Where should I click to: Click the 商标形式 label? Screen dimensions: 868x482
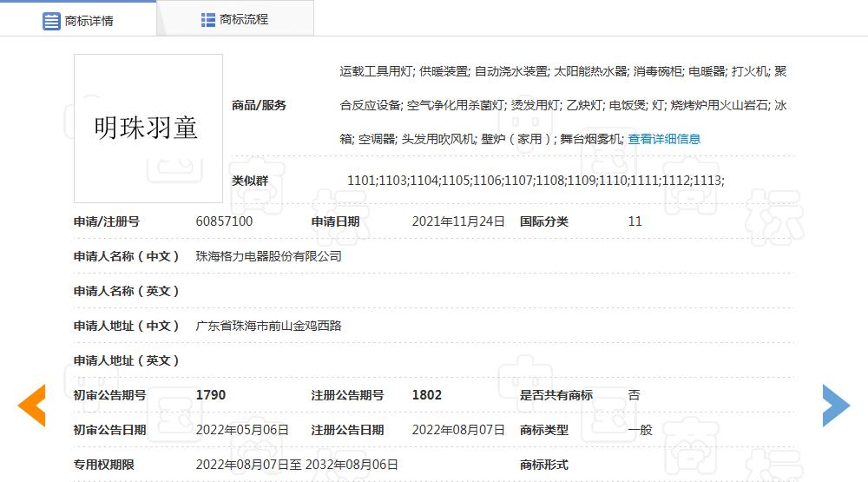544,465
